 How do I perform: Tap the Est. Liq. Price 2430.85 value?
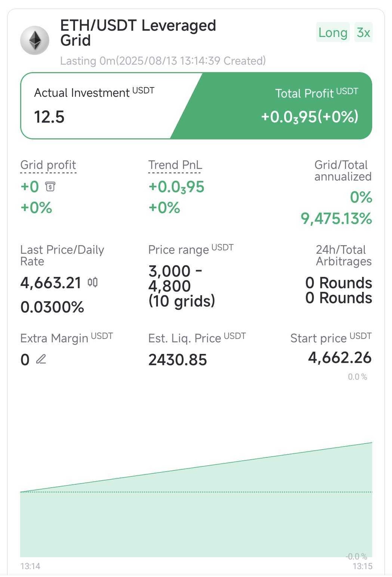click(x=178, y=360)
